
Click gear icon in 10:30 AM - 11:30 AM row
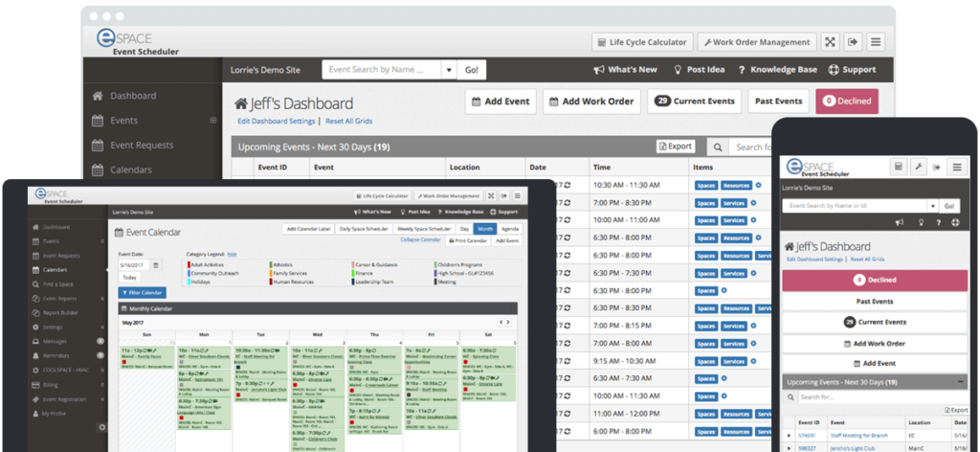coord(759,185)
